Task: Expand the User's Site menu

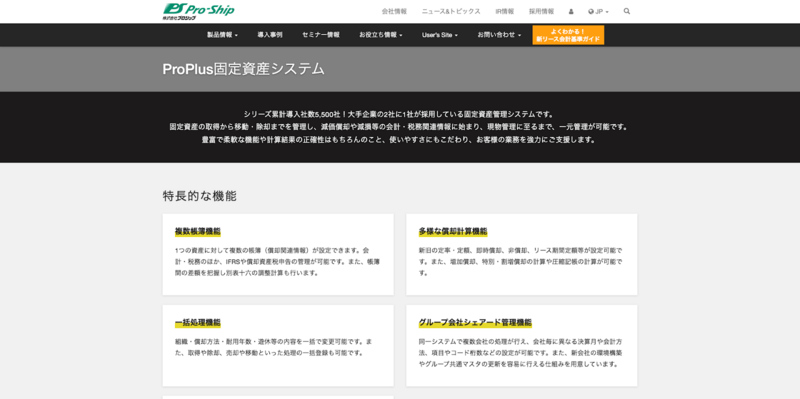Action: [x=440, y=35]
